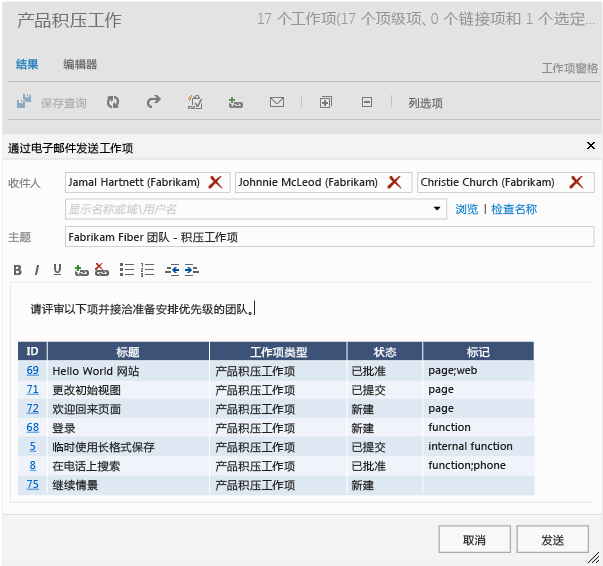Click the 'internal function' tag cell
Viewport: 603px width, 566px height.
(x=478, y=446)
